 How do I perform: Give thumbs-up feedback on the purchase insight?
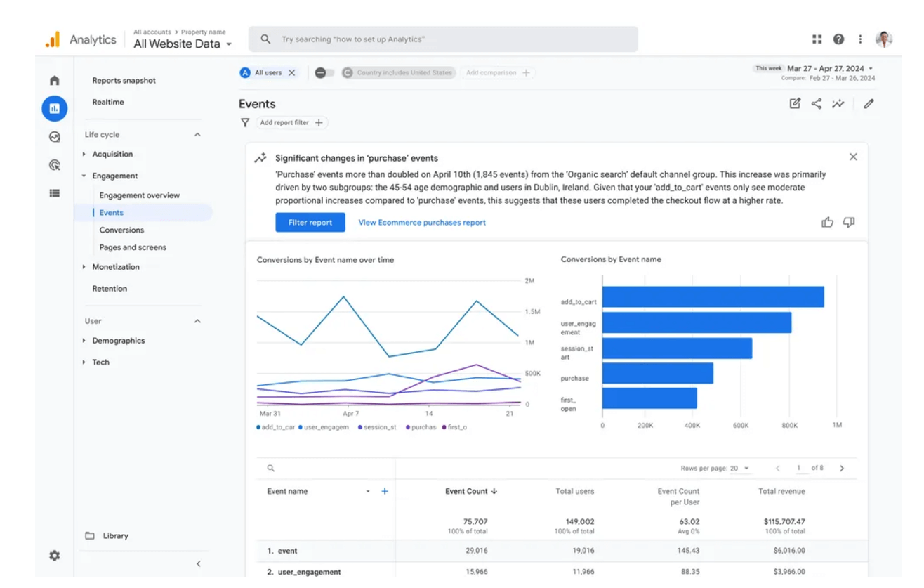(x=827, y=221)
